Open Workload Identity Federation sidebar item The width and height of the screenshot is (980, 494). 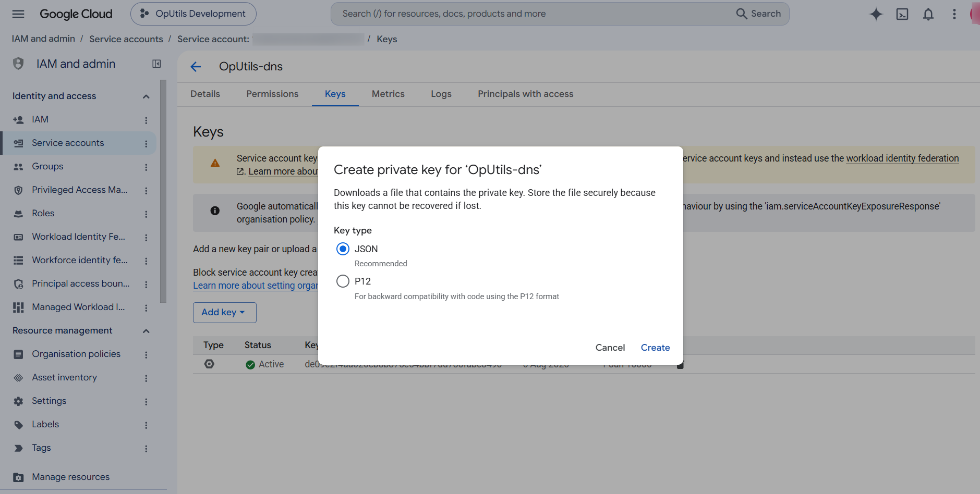pos(79,237)
